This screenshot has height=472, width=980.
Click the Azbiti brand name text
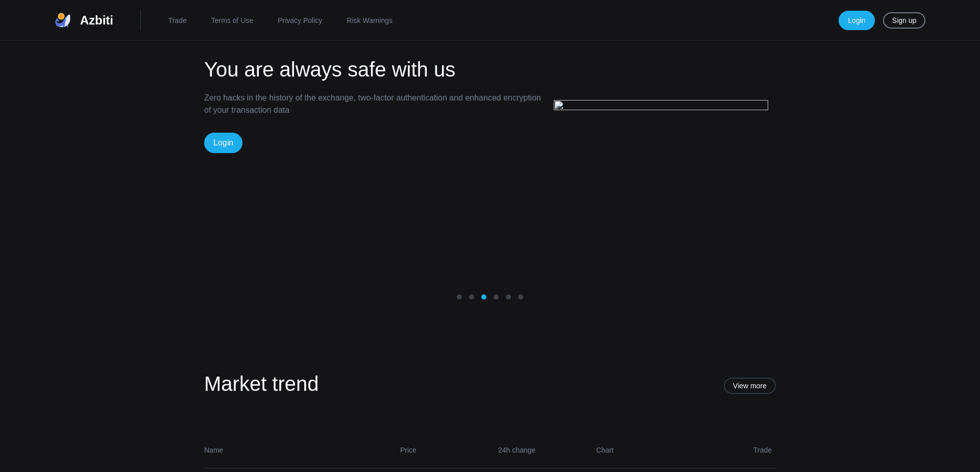96,20
